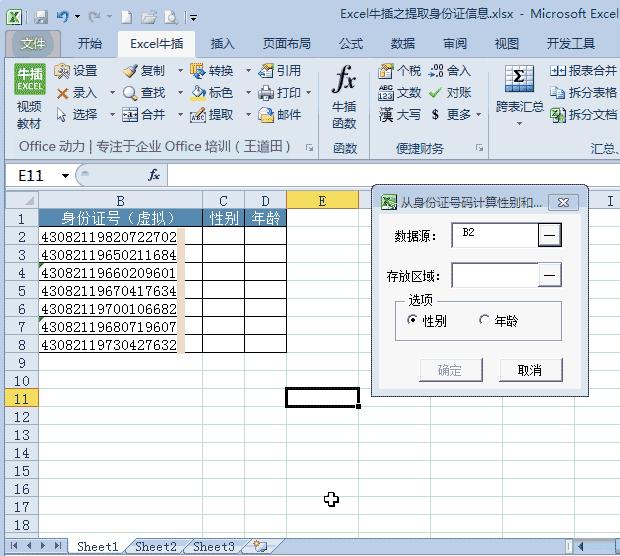Screen dimensions: 620x556
Task: Click the 漢 大写 tool
Action: (x=399, y=115)
